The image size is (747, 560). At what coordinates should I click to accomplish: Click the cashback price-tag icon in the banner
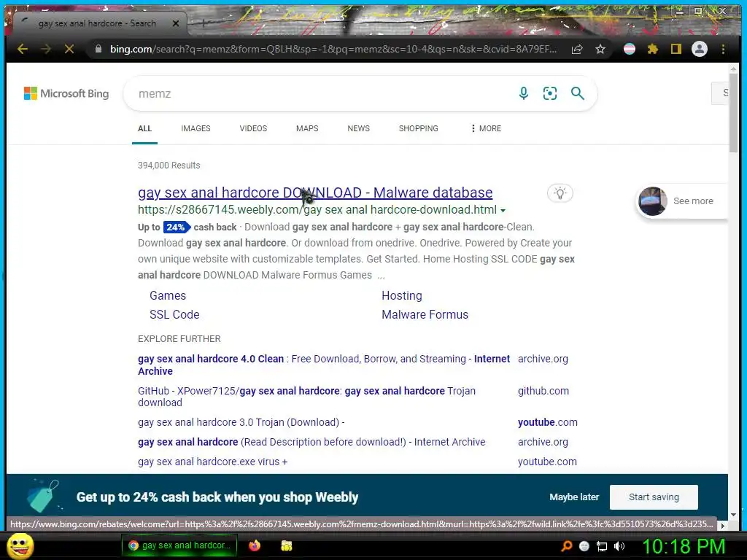(43, 496)
